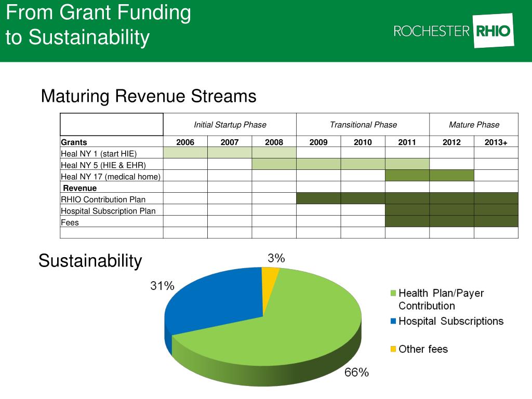Click the Maturing Revenue Streams heading
Viewport: 532px width, 399px height.
(149, 96)
